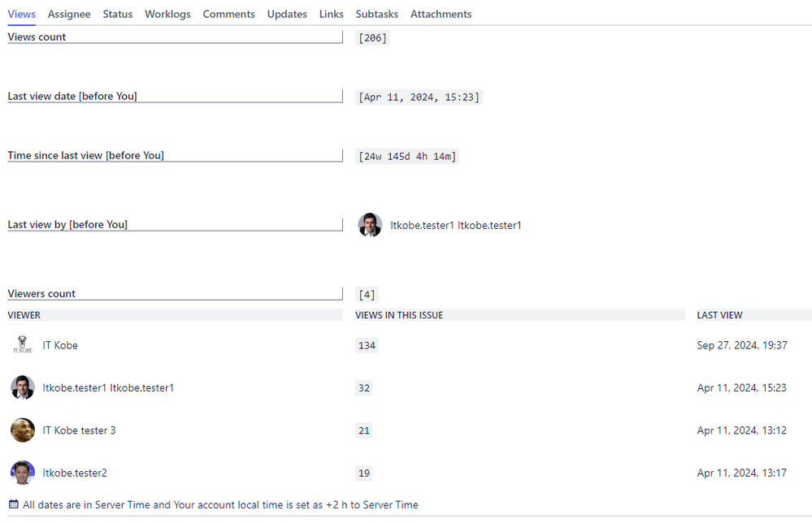Click the IT Kobe tester 3 name

79,430
